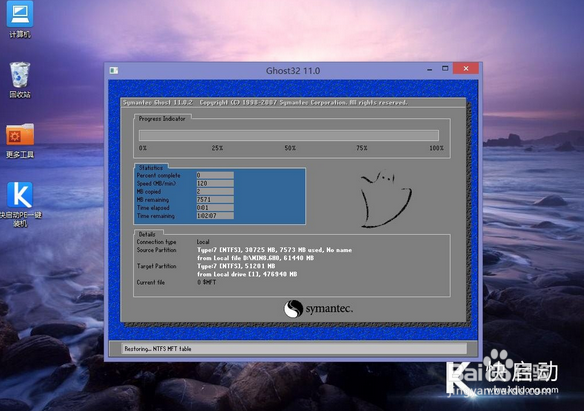Screen dimensions: 584x411
Task: Click the 'Speed (MB/min)' label
Action: 156,184
